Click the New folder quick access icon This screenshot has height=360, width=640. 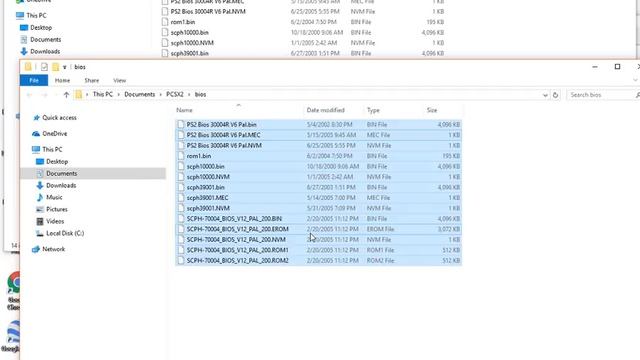pos(55,67)
